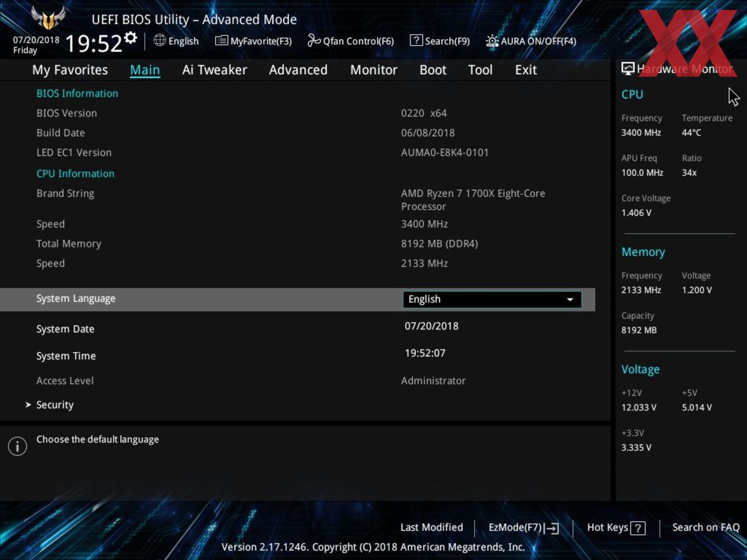The height and width of the screenshot is (560, 747).
Task: Open Hot Keys help
Action: coord(616,528)
